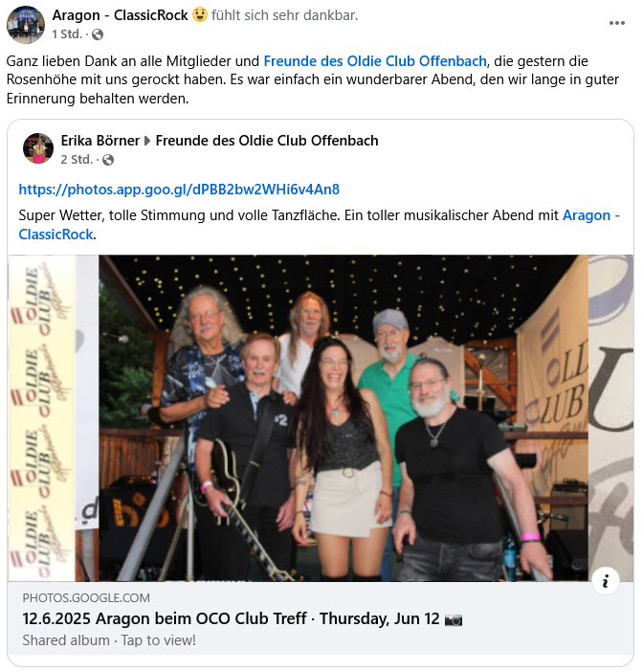Click the globe icon next to 2 Std.
This screenshot has height=672, width=643.
[108, 160]
